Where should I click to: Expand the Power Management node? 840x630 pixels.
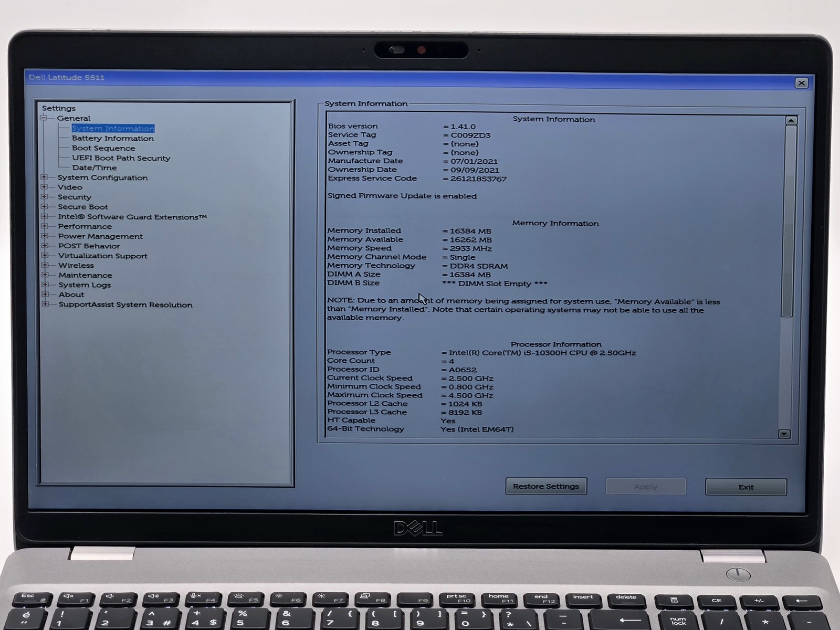tap(45, 236)
